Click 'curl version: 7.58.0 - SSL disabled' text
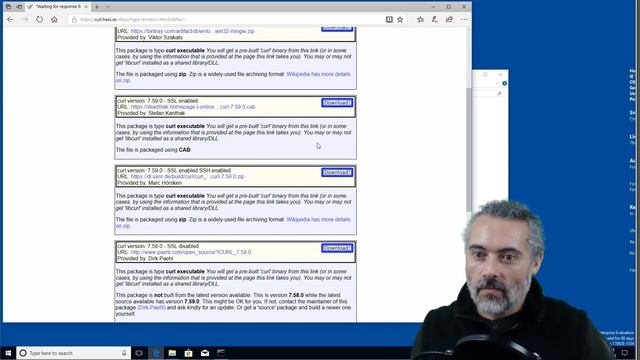 (x=158, y=246)
